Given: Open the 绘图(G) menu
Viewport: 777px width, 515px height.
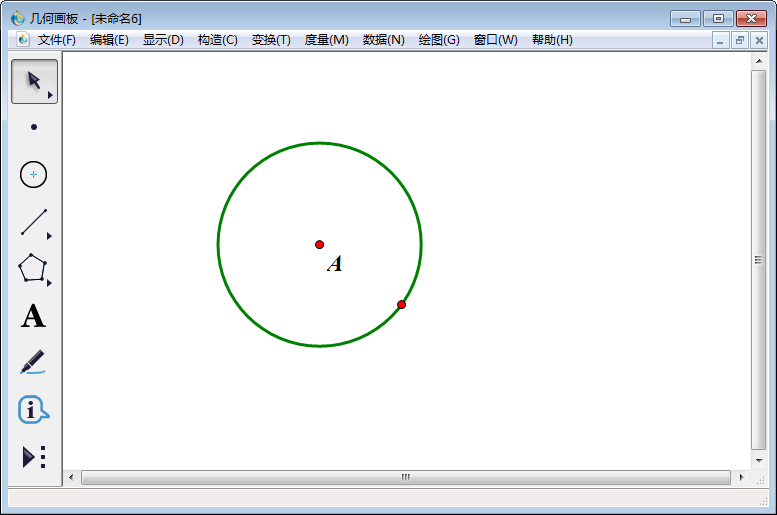Looking at the screenshot, I should 439,40.
